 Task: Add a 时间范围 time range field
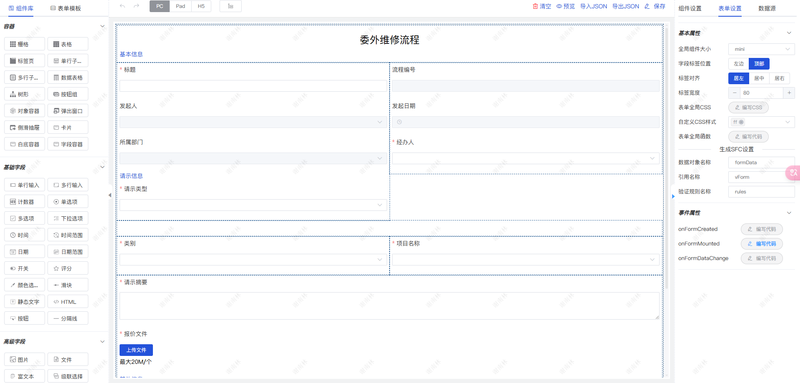[68, 235]
